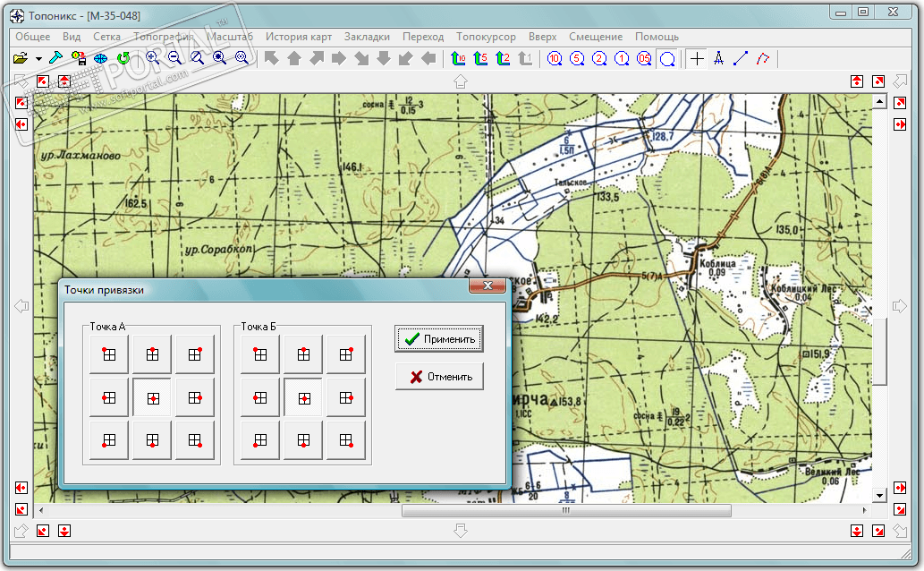Click the Отменить button
Screen dimensions: 924x571
(x=439, y=377)
